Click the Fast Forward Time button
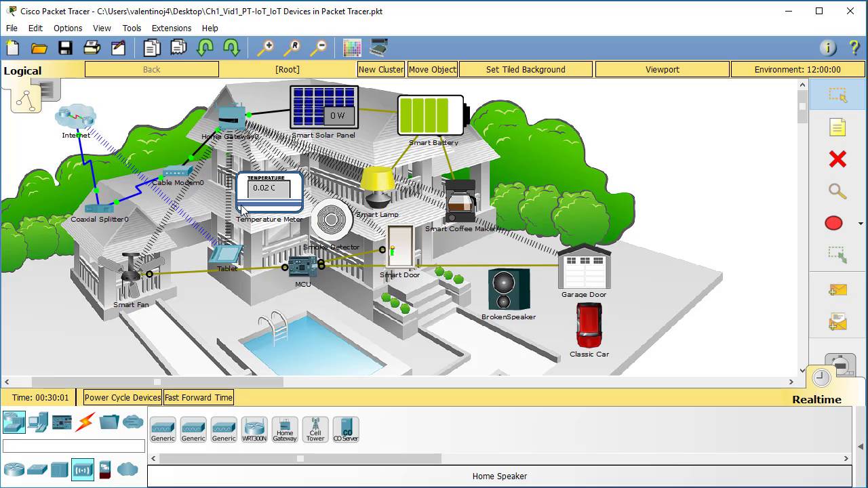868x488 pixels. (x=199, y=398)
